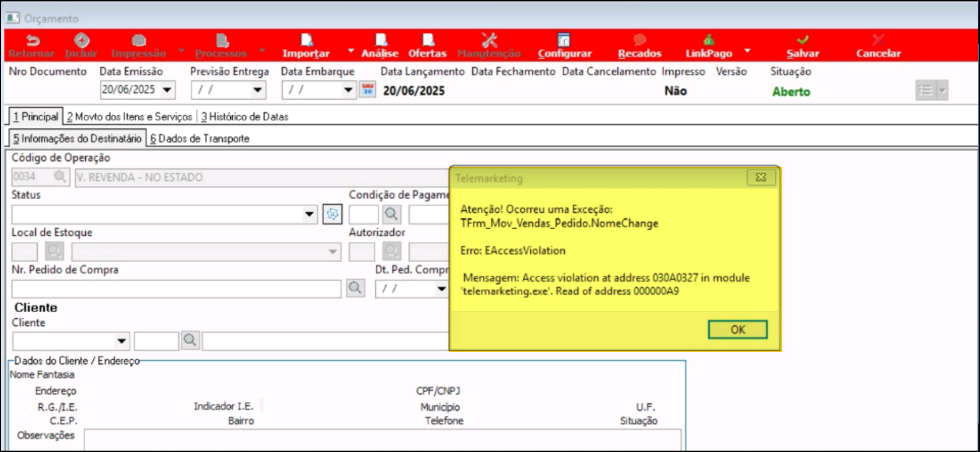
Task: Click the Data Lançamento value 20/06/2025
Action: pyautogui.click(x=414, y=91)
